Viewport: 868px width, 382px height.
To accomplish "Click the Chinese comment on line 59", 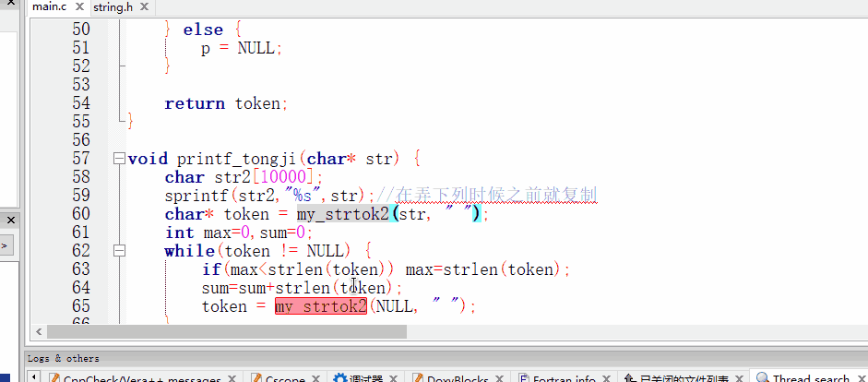I will (487, 196).
